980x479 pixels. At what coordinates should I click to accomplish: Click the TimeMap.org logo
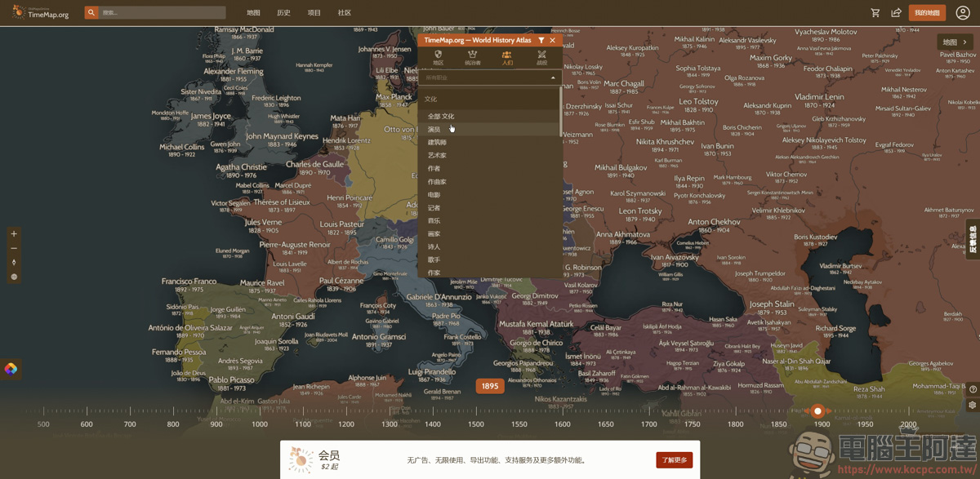pyautogui.click(x=41, y=12)
